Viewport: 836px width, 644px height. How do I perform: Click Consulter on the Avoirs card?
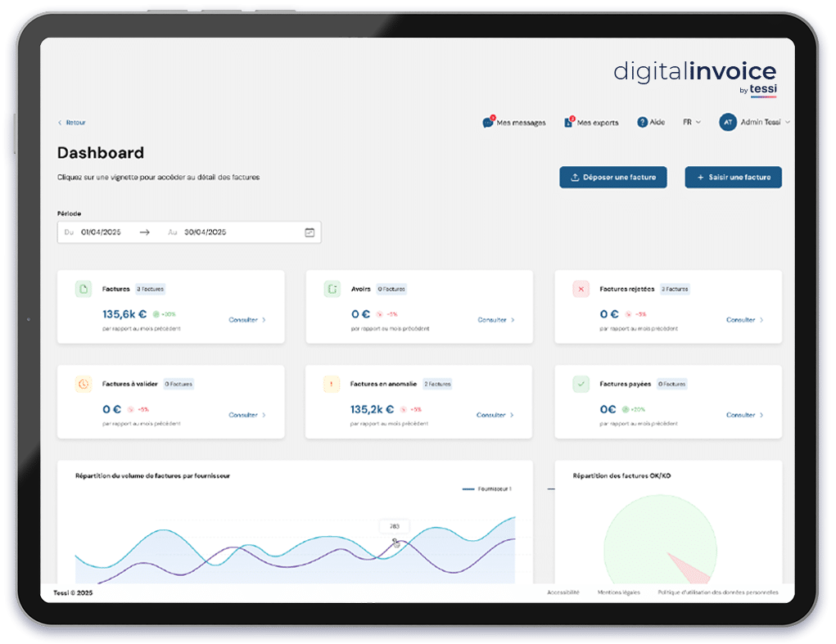[x=495, y=320]
